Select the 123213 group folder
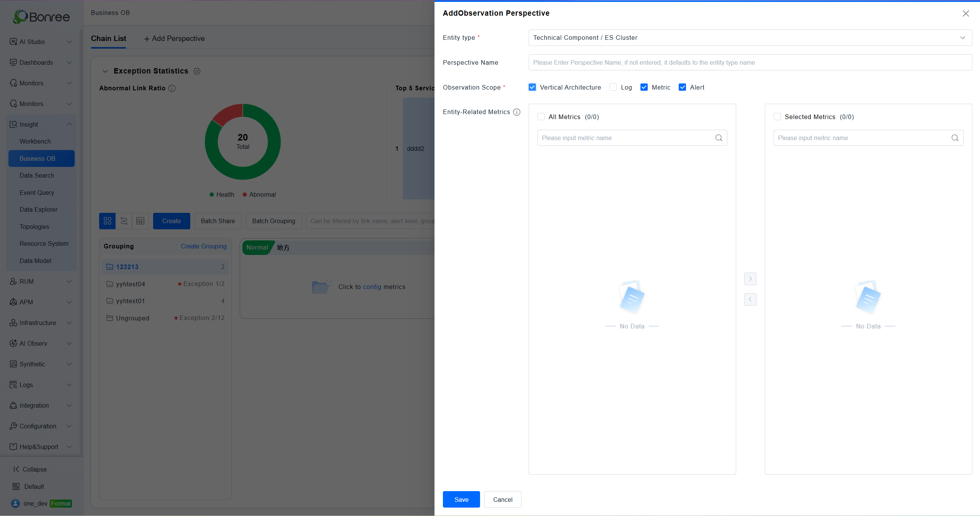This screenshot has width=980, height=516. 165,267
